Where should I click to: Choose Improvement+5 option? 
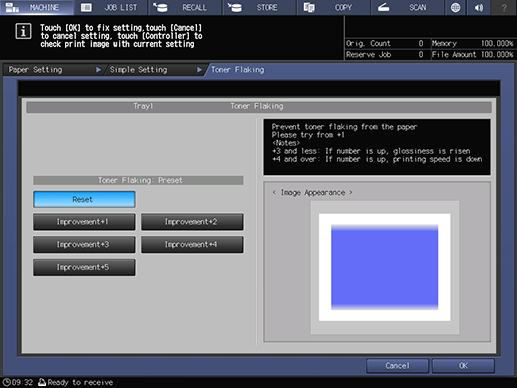84,267
